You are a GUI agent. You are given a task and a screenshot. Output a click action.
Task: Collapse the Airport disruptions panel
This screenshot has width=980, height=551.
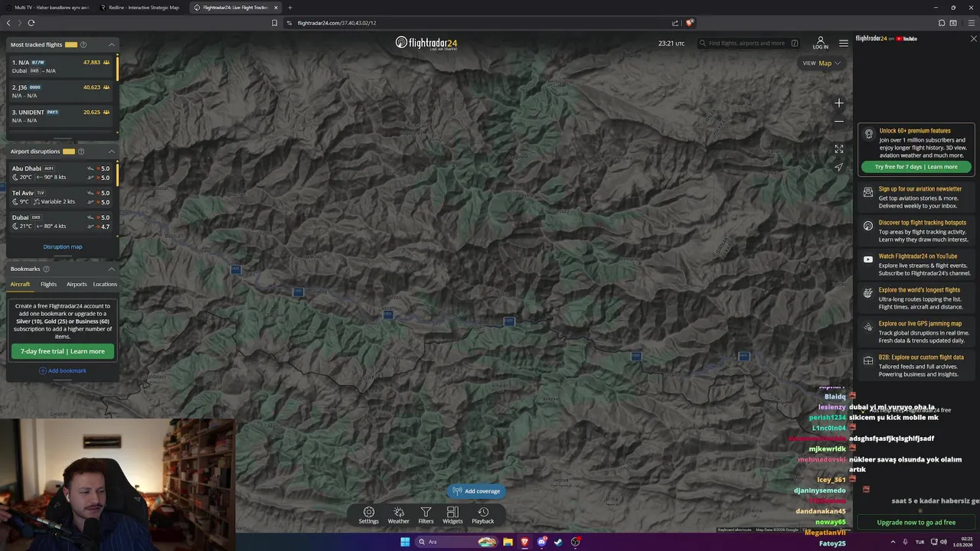click(112, 152)
